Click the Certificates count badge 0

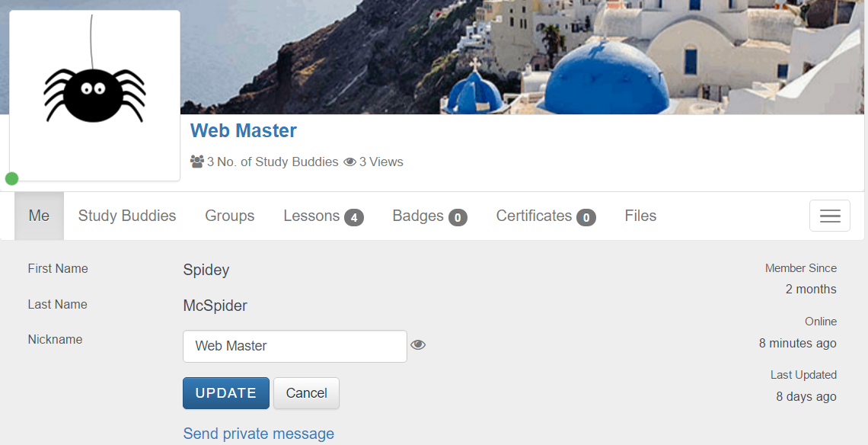[x=586, y=217]
